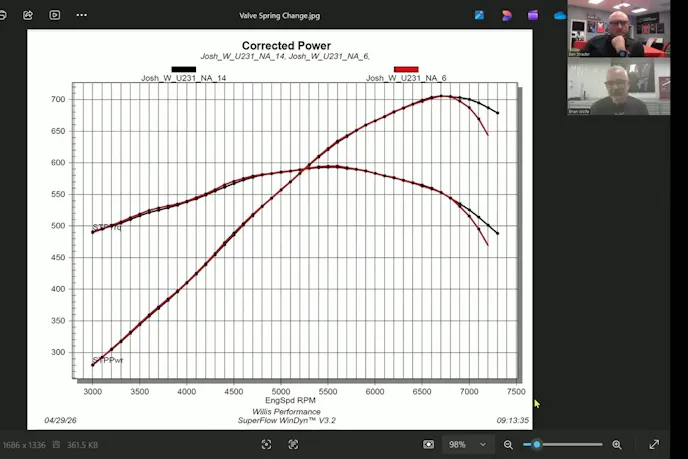Enter full screen with the expand arrows

click(654, 444)
